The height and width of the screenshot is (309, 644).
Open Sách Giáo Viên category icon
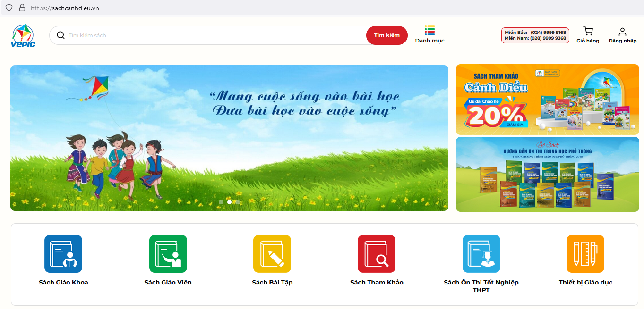168,254
